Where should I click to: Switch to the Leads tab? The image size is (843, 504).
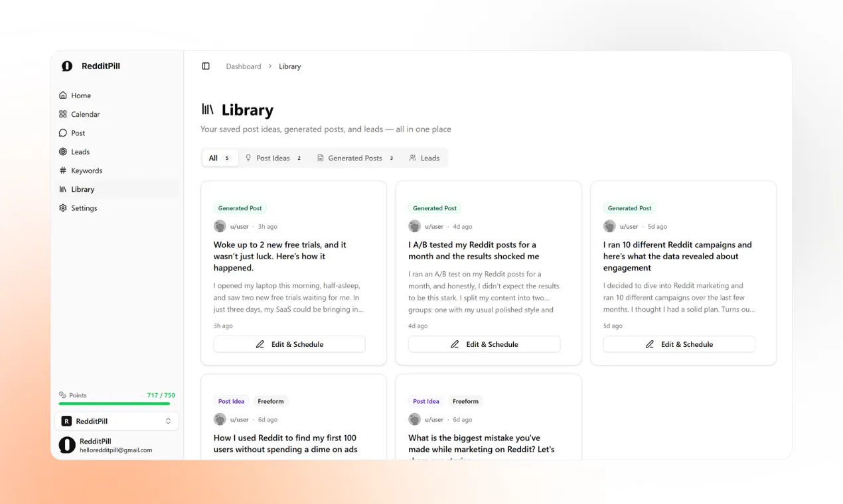(424, 158)
